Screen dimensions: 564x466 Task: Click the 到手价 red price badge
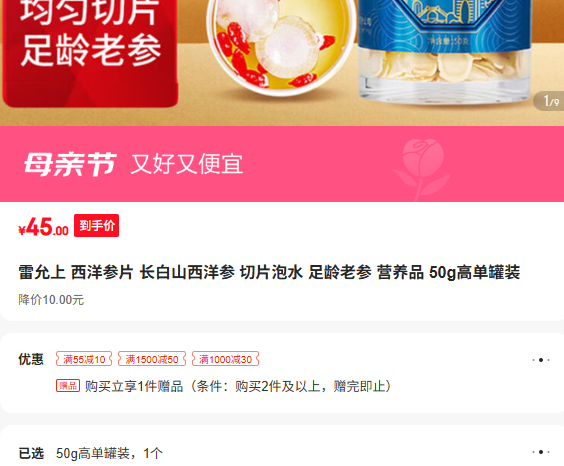click(96, 225)
